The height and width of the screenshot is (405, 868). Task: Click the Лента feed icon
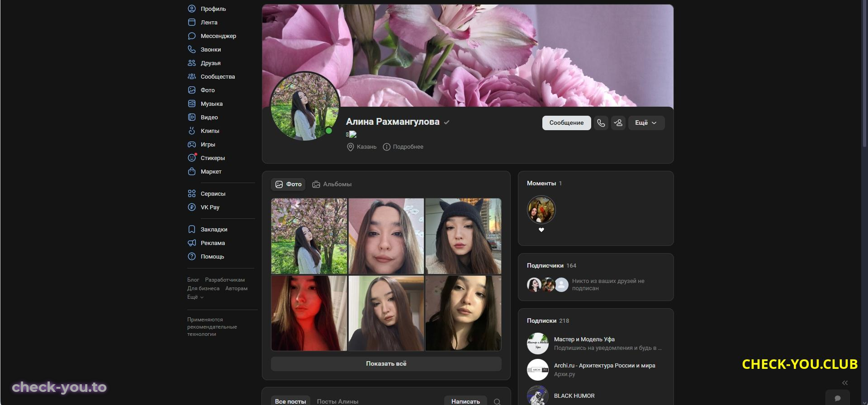pyautogui.click(x=192, y=22)
